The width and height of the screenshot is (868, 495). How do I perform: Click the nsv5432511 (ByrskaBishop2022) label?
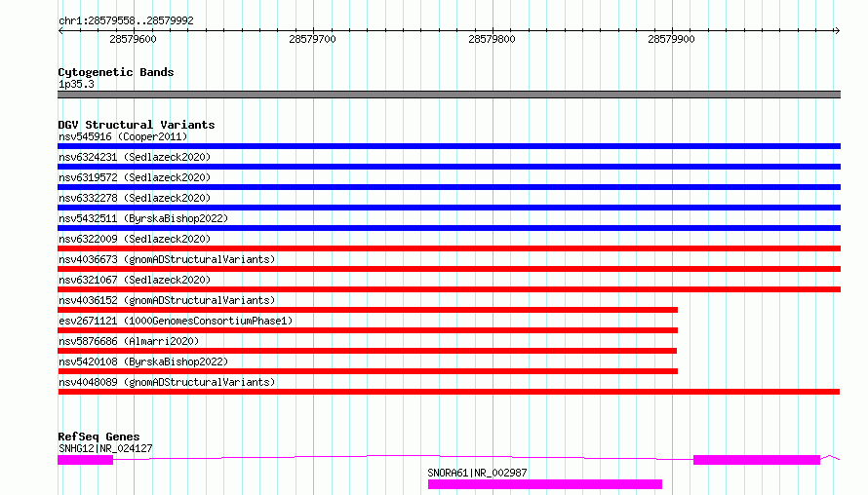pos(143,218)
